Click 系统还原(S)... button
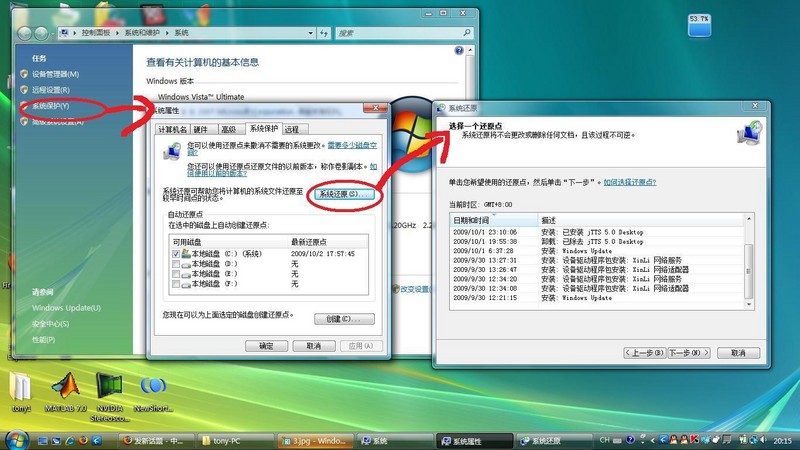800x450 pixels. click(343, 194)
